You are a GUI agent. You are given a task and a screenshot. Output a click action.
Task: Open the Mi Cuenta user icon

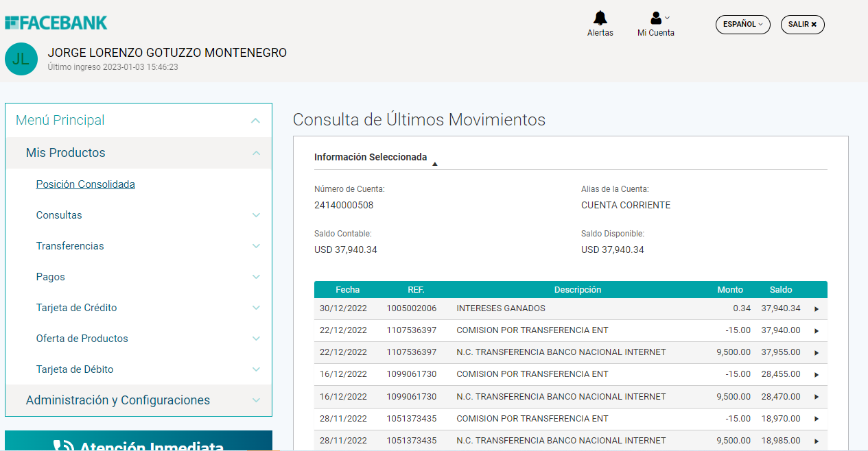(656, 19)
